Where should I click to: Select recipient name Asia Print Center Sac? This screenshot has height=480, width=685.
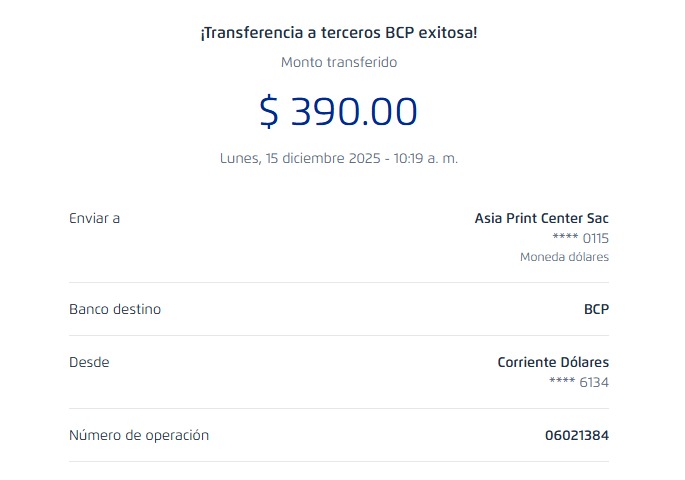tap(541, 218)
